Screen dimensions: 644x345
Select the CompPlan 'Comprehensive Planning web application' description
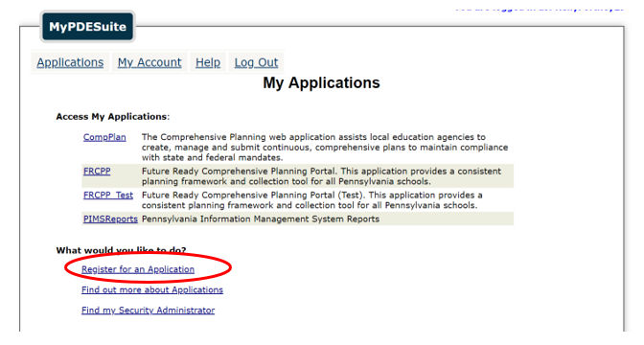click(x=325, y=147)
